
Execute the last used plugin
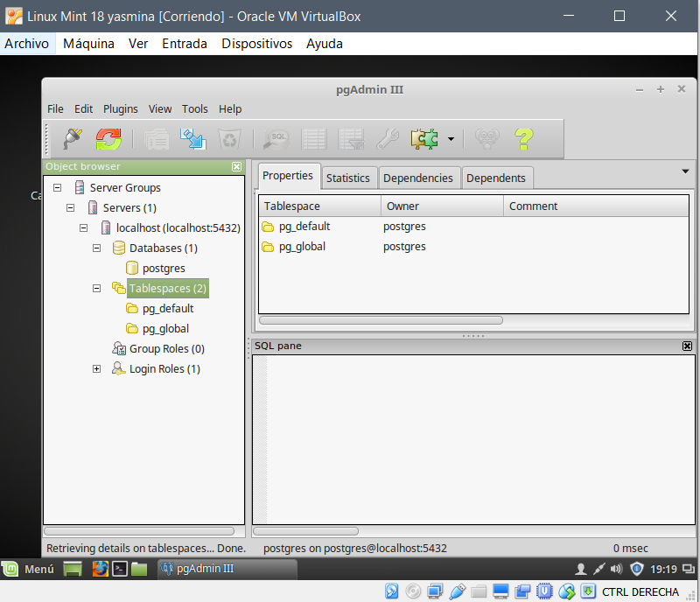tap(423, 138)
